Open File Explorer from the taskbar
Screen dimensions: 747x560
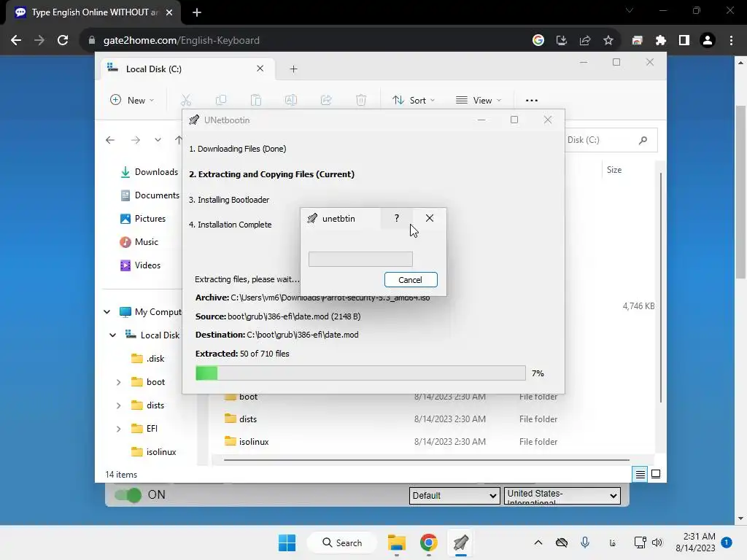click(396, 542)
